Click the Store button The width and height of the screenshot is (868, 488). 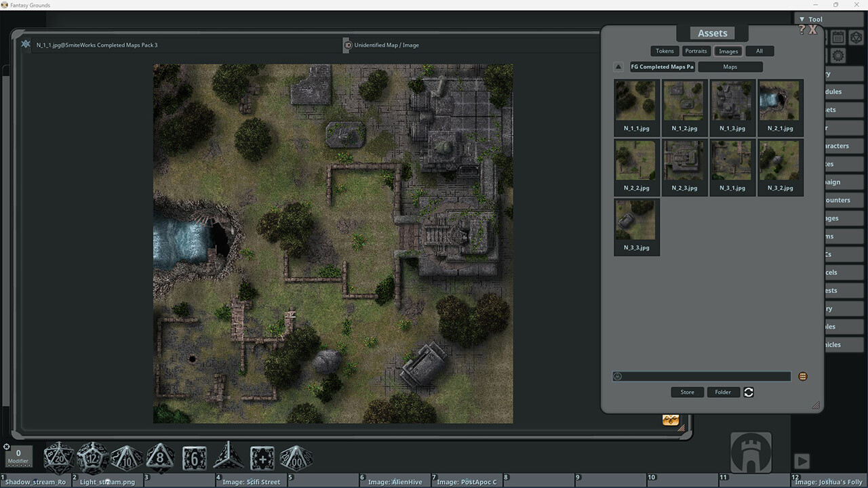tap(687, 392)
